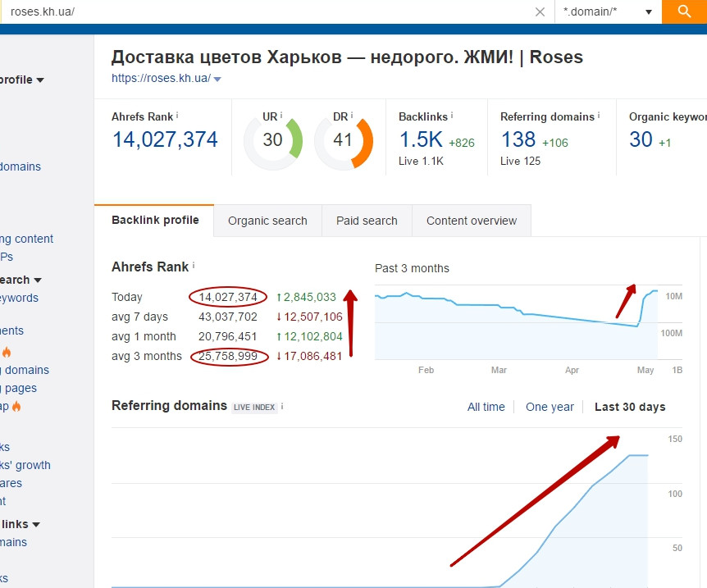
Task: Expand the dropdown arrow beside https://roses.kh.ua/
Action: coord(217,79)
